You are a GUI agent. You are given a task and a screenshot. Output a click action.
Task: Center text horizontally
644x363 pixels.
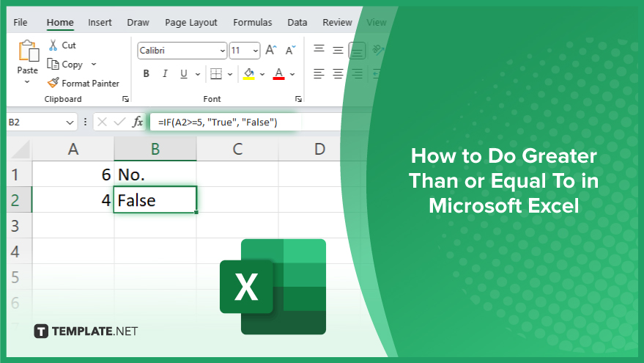point(338,74)
